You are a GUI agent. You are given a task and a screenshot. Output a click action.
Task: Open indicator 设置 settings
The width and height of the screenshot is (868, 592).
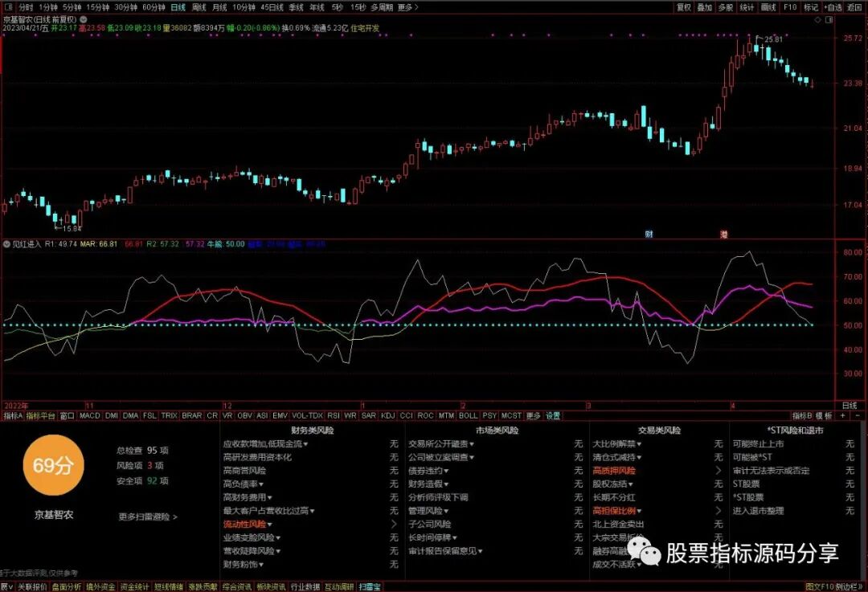point(553,415)
